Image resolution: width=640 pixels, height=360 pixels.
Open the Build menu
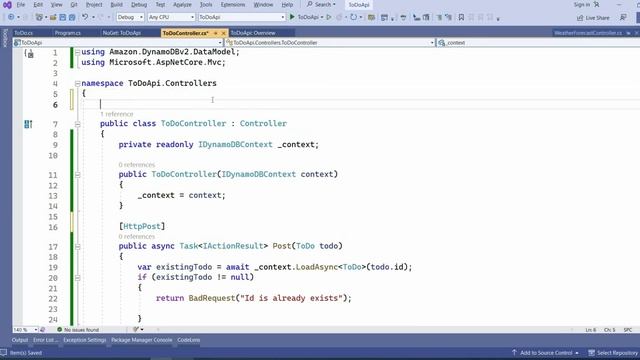tap(116, 4)
